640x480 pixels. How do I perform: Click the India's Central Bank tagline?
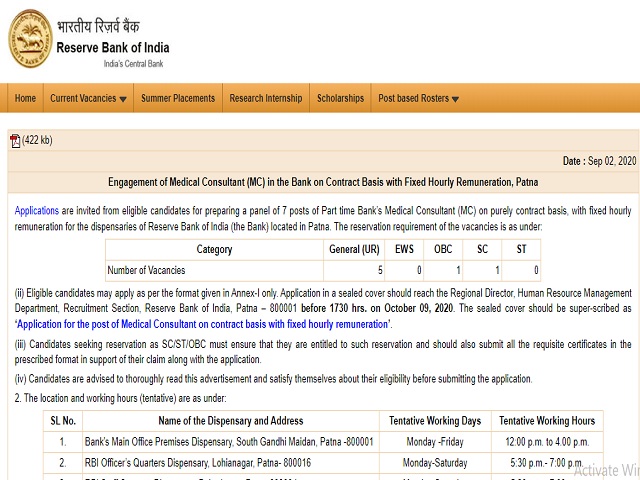click(x=133, y=64)
